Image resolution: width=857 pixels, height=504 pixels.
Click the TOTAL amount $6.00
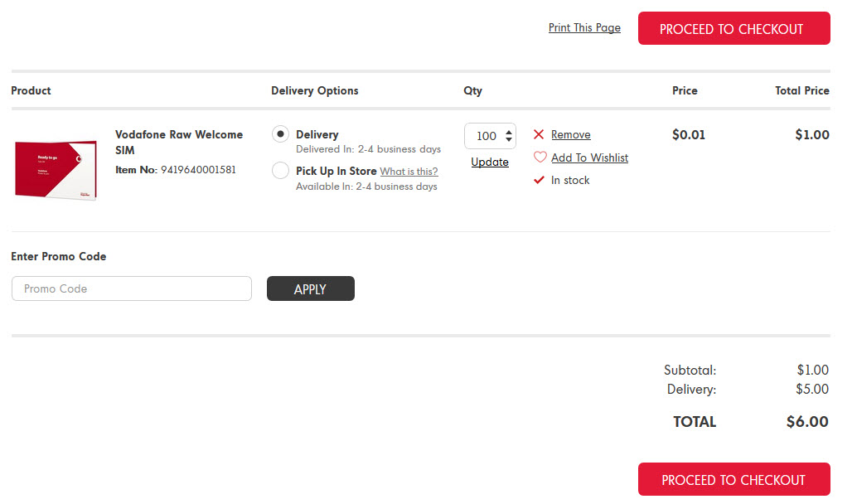coord(807,421)
